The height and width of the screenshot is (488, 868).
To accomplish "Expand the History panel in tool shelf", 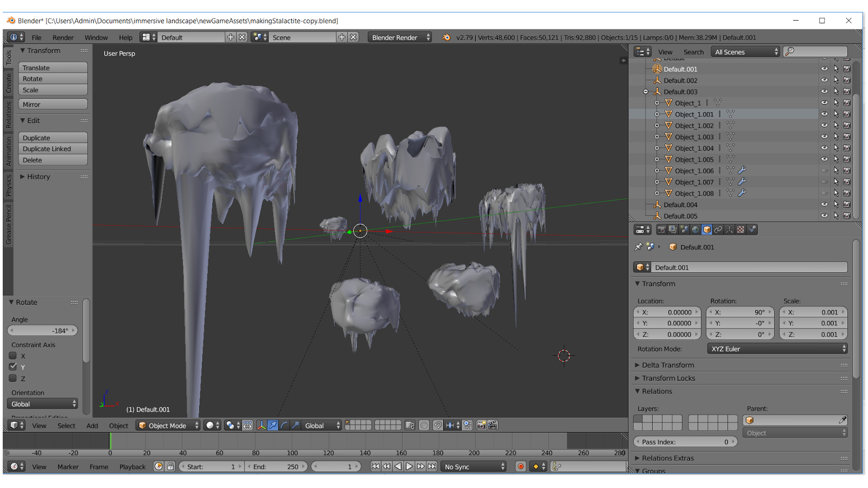I will tap(39, 177).
